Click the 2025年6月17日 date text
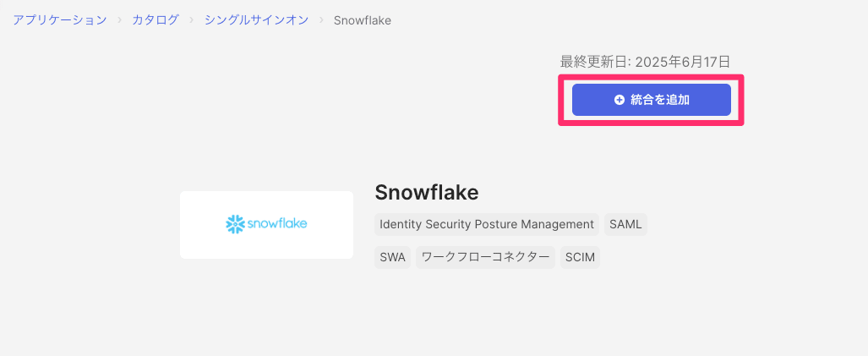 (x=682, y=61)
